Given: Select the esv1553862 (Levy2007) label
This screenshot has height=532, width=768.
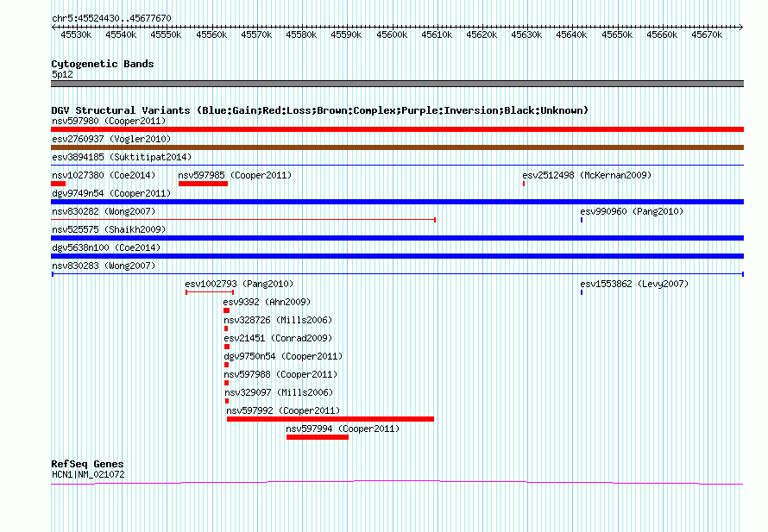Looking at the screenshot, I should click(x=634, y=284).
